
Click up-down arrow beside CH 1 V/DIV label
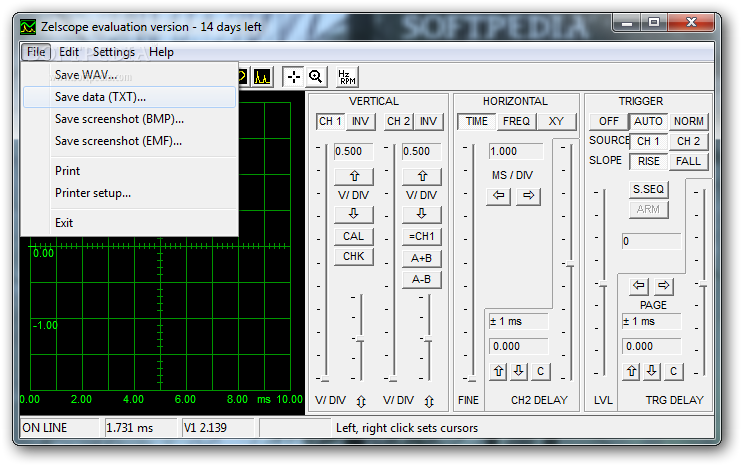click(361, 401)
